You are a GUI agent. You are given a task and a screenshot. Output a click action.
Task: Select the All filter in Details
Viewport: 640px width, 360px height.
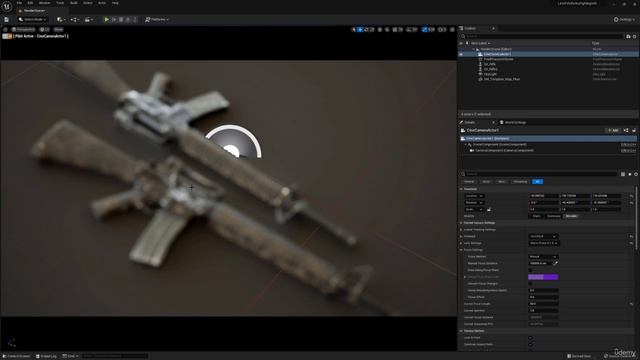pyautogui.click(x=538, y=182)
